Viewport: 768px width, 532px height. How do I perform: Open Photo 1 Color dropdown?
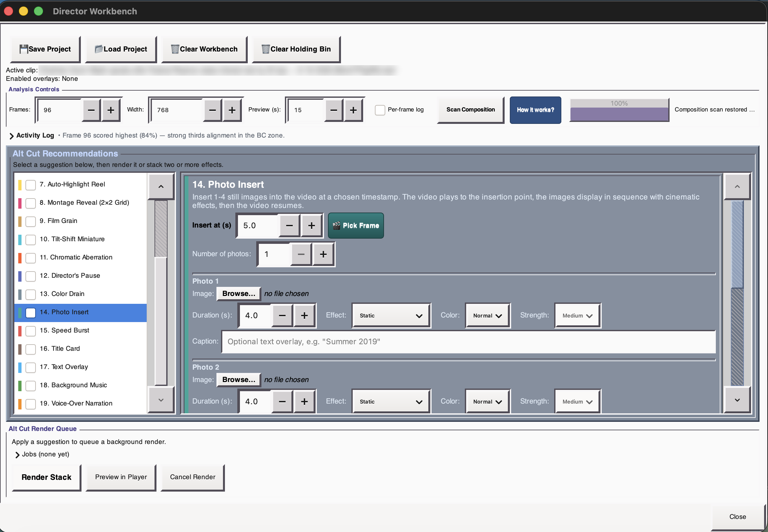pos(487,316)
